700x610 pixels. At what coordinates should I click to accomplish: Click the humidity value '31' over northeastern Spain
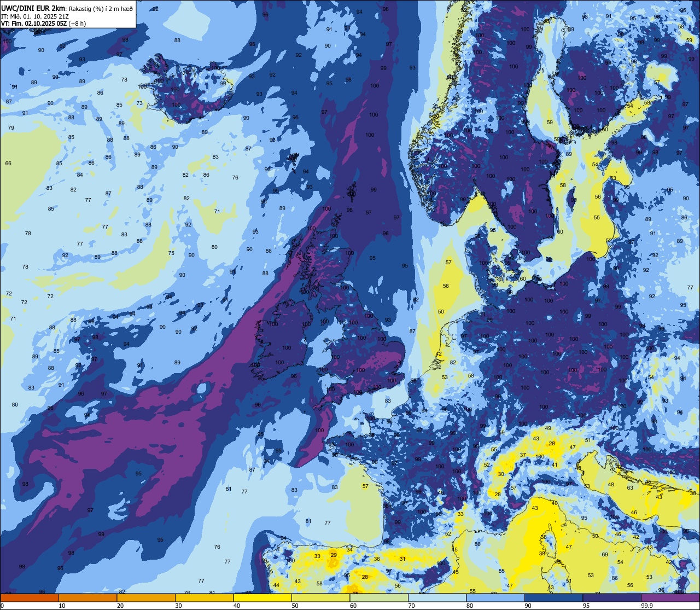[x=402, y=559]
